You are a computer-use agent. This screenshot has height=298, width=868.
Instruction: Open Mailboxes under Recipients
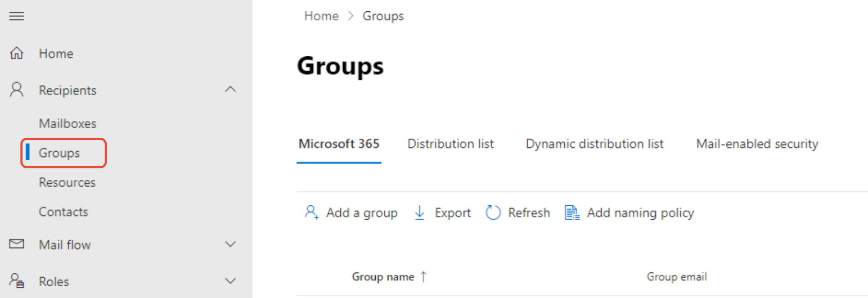(68, 123)
